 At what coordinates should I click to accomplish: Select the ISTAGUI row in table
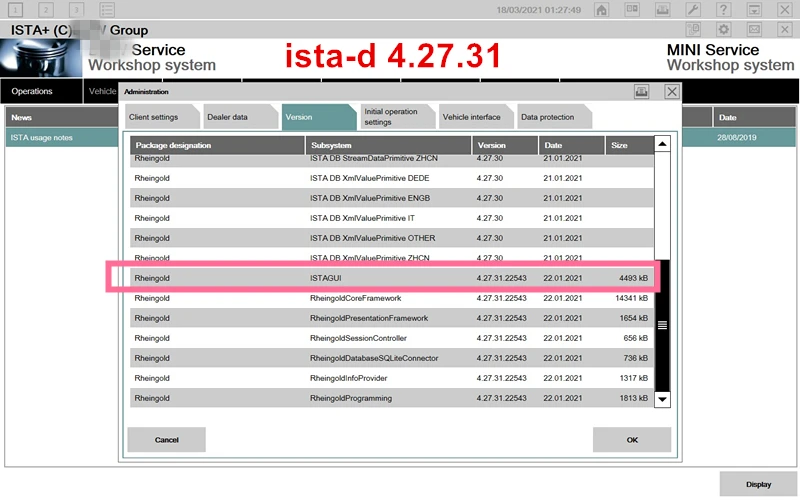(x=390, y=277)
